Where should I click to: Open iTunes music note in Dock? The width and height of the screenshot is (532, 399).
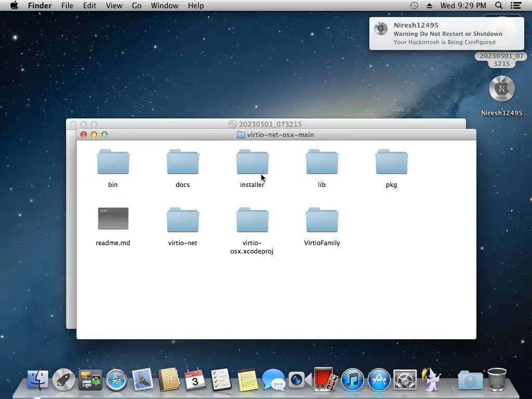pyautogui.click(x=352, y=380)
